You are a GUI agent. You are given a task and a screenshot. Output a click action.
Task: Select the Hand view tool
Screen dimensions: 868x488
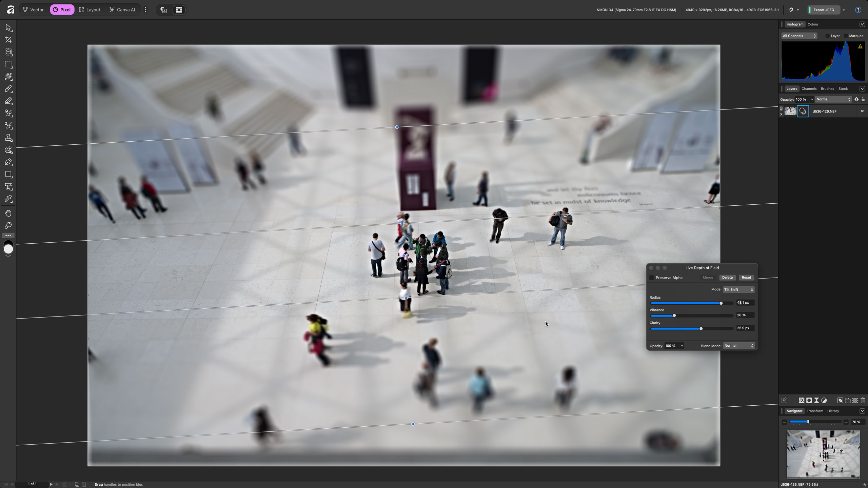[8, 213]
